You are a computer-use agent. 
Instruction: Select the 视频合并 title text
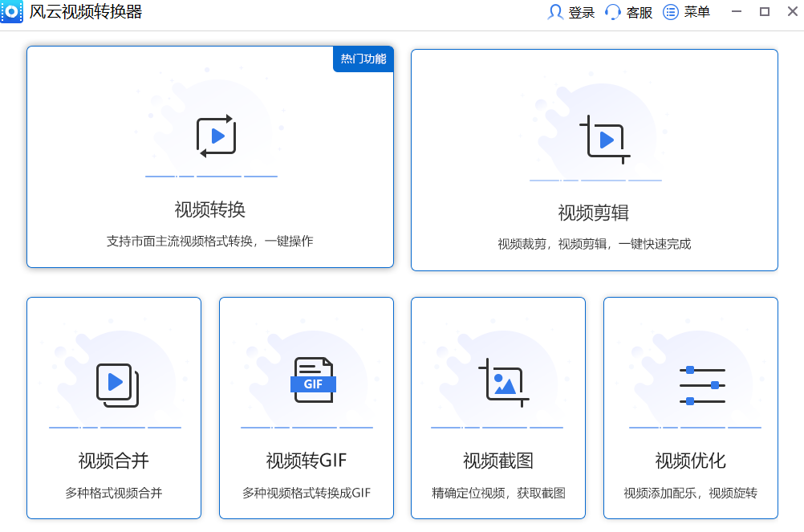tap(113, 461)
